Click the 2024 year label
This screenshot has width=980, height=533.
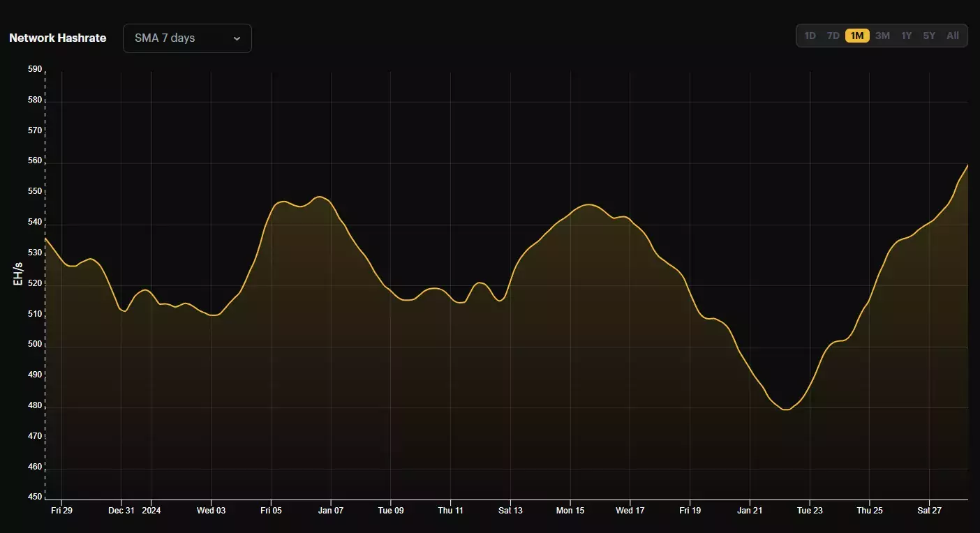point(151,511)
